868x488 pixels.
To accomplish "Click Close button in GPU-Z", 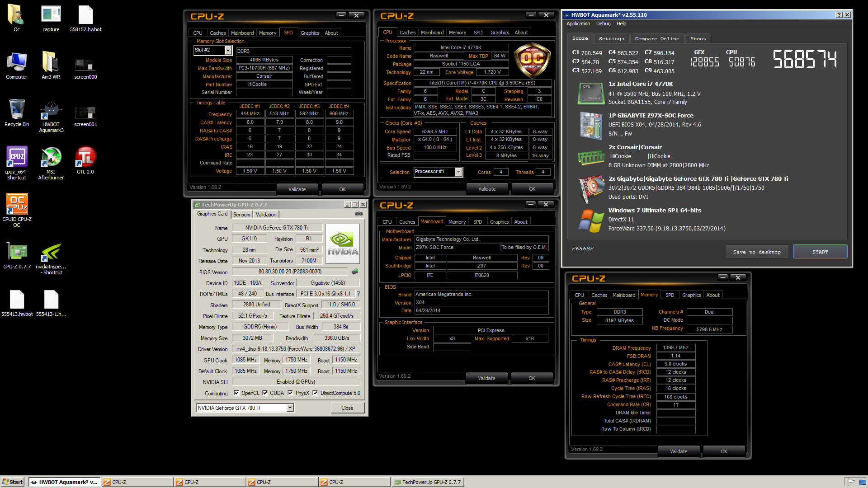I will point(347,408).
